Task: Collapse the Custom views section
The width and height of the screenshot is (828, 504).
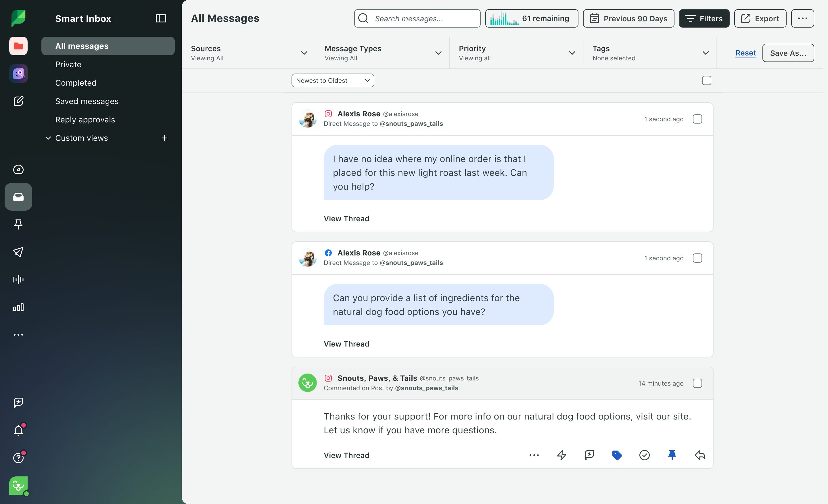Action: click(48, 138)
